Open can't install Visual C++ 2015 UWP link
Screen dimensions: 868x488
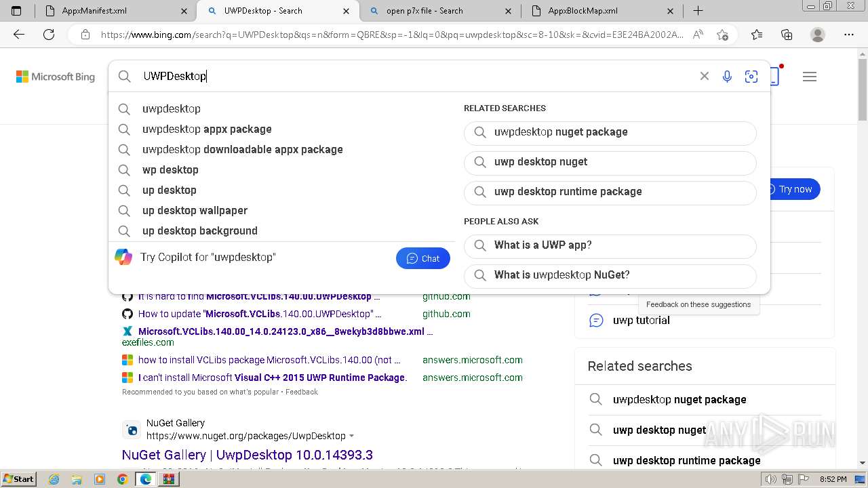tap(273, 378)
